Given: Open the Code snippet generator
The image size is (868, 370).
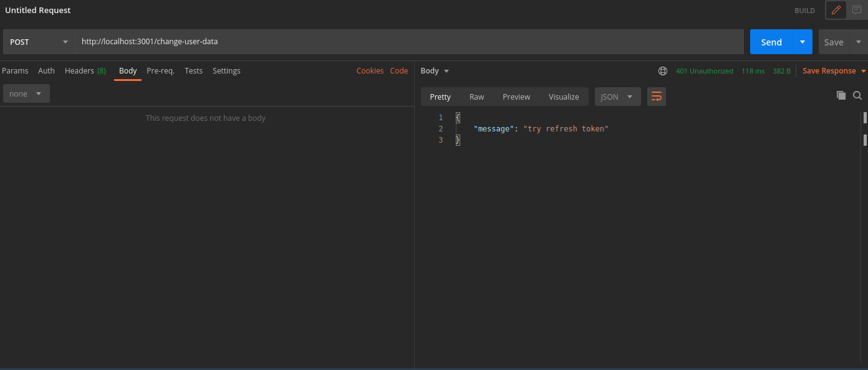Looking at the screenshot, I should click(x=399, y=70).
